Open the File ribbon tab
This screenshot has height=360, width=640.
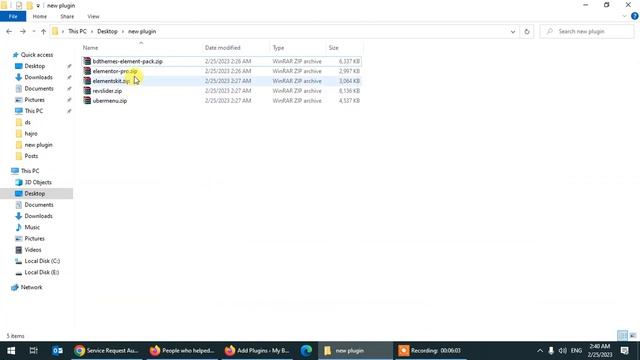pos(13,16)
